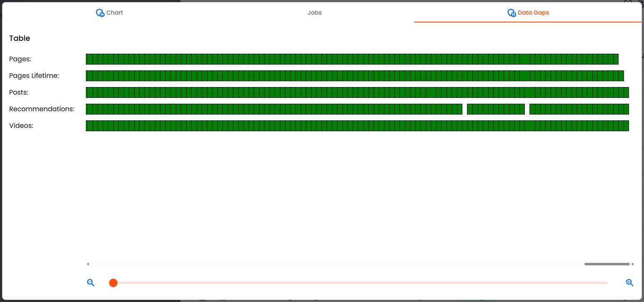
Task: Select the last segment in Pages Lifetime row
Action: pyautogui.click(x=621, y=76)
